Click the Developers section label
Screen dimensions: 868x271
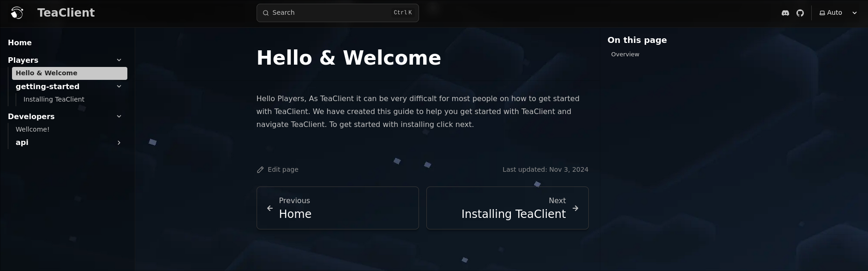(x=31, y=116)
